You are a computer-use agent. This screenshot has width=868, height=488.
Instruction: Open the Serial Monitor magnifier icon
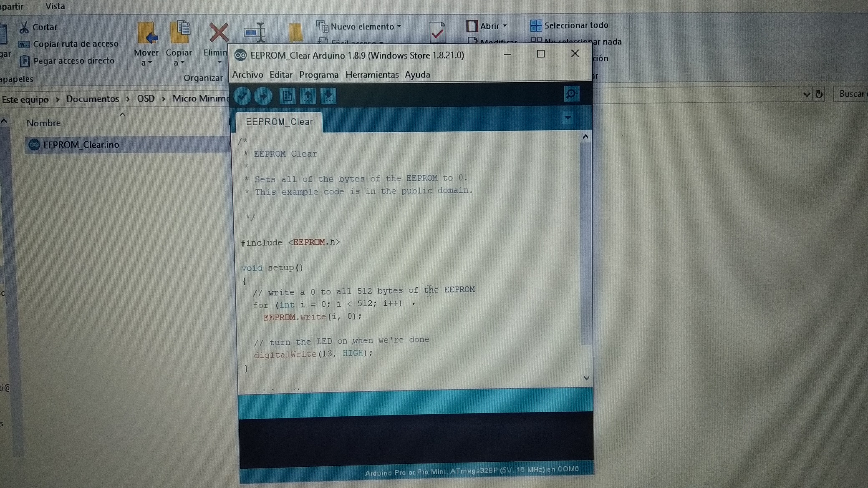coord(571,94)
